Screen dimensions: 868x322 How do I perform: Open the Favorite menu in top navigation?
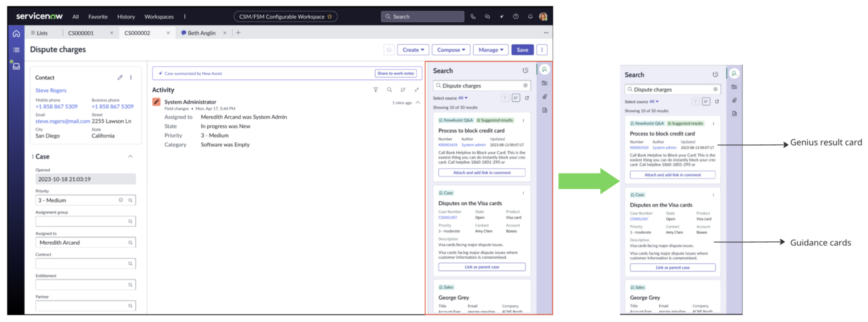click(x=98, y=17)
